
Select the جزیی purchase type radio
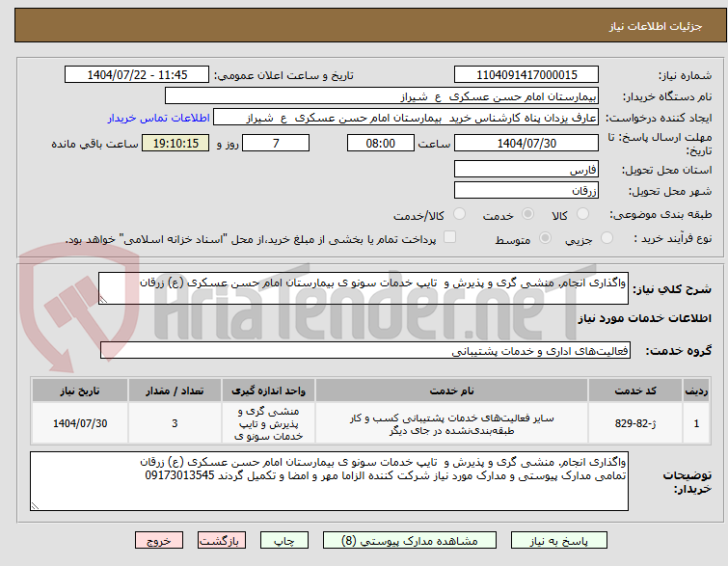point(607,238)
